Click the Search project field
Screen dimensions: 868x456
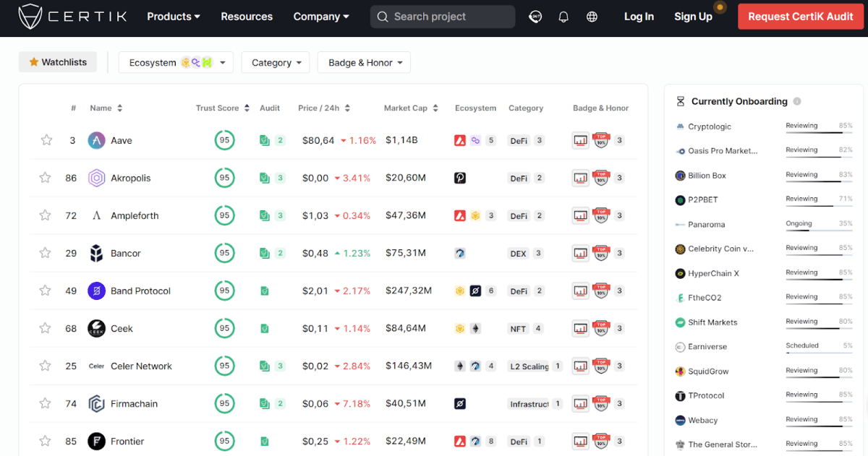[x=443, y=17]
